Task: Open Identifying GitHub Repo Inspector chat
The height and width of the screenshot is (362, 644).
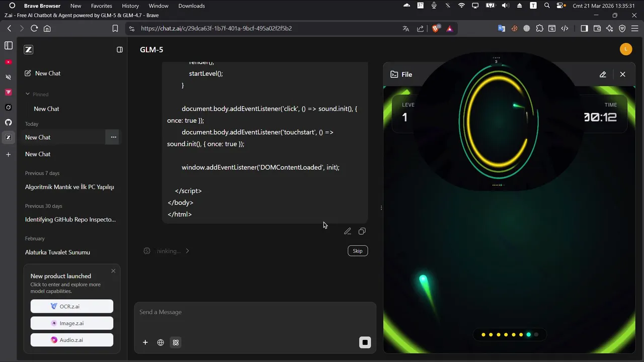Action: (x=70, y=220)
